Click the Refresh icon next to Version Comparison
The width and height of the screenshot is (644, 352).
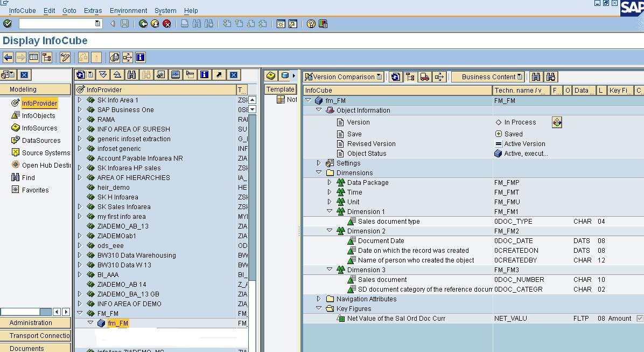click(396, 77)
